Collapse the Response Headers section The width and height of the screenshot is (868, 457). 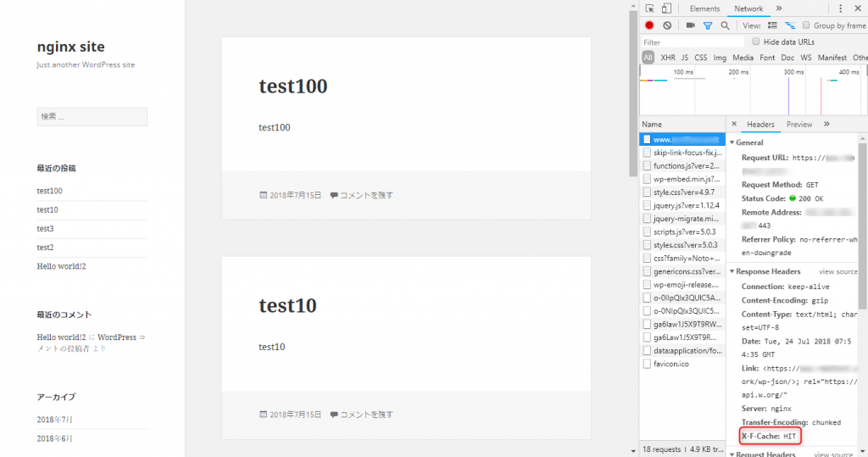(732, 271)
